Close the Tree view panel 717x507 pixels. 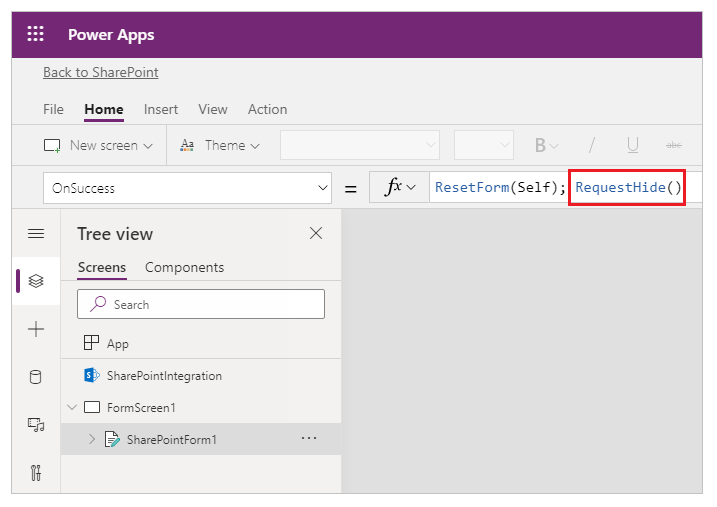pos(316,234)
